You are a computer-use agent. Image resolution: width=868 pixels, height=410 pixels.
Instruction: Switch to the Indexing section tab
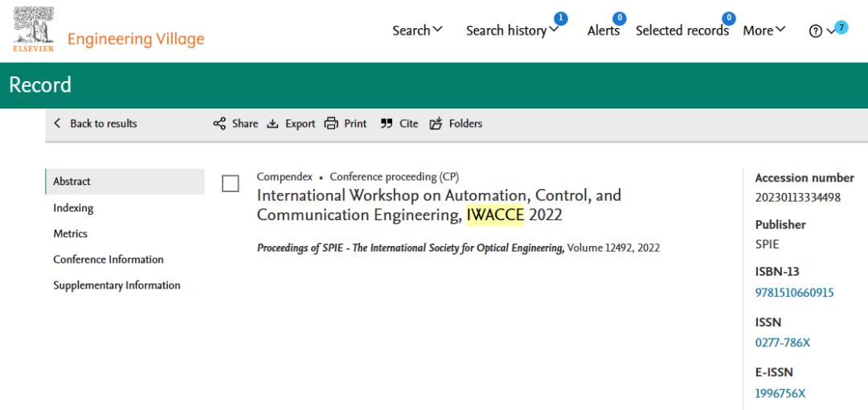coord(73,208)
